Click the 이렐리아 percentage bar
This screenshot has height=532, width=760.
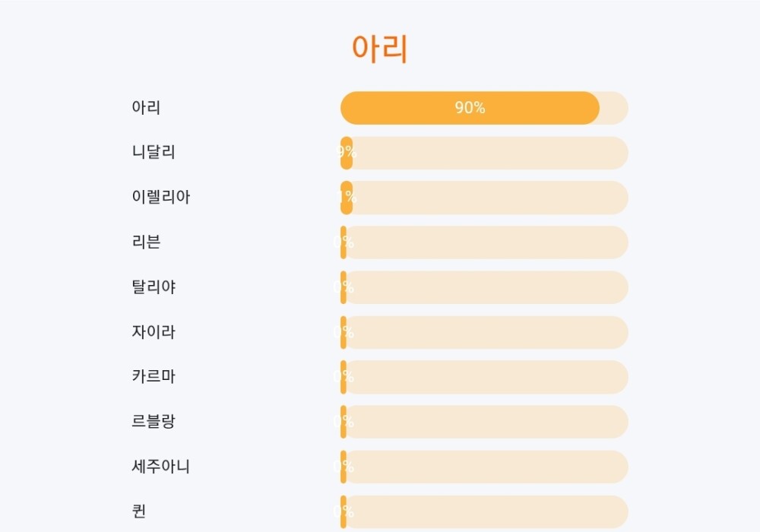point(484,198)
